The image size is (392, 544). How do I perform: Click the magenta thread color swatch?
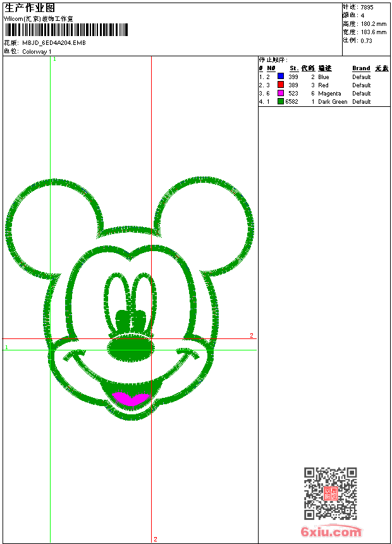(281, 93)
